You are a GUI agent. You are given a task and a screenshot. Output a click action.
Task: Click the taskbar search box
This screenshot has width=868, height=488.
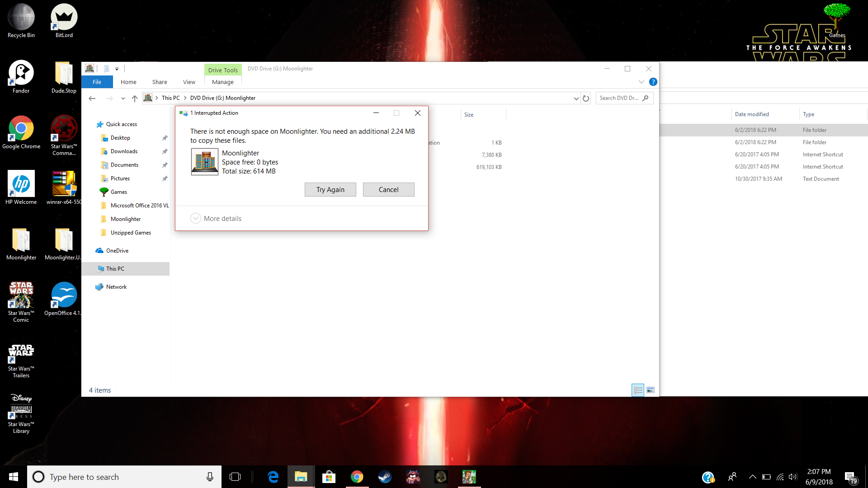pyautogui.click(x=124, y=477)
